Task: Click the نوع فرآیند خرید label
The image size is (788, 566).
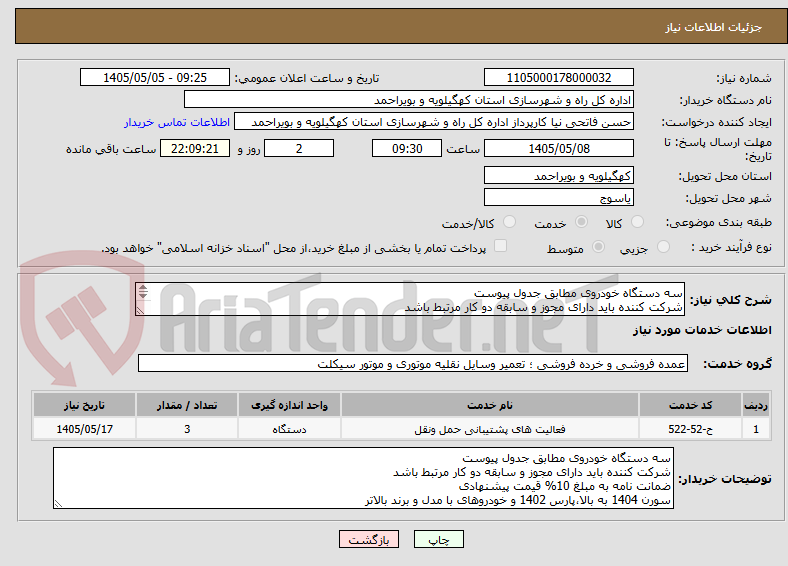Action: coord(732,247)
